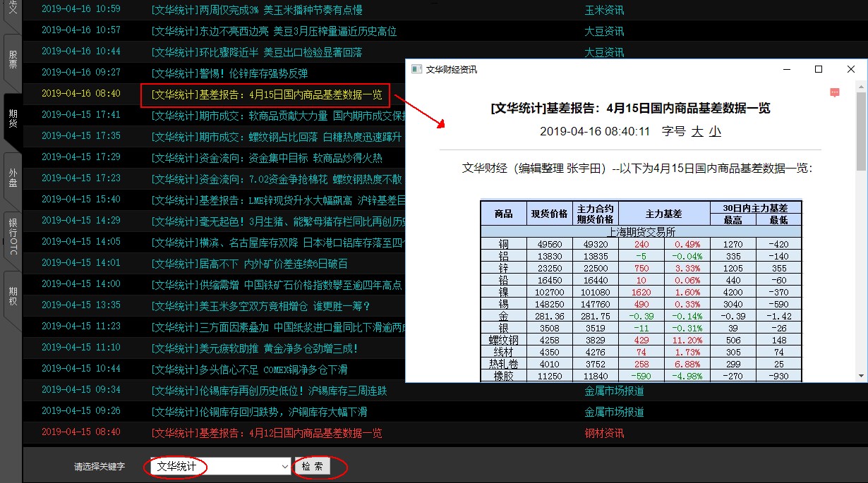
Task: Open the 4月15日国内商品基差数据一览 headline
Action: point(267,94)
